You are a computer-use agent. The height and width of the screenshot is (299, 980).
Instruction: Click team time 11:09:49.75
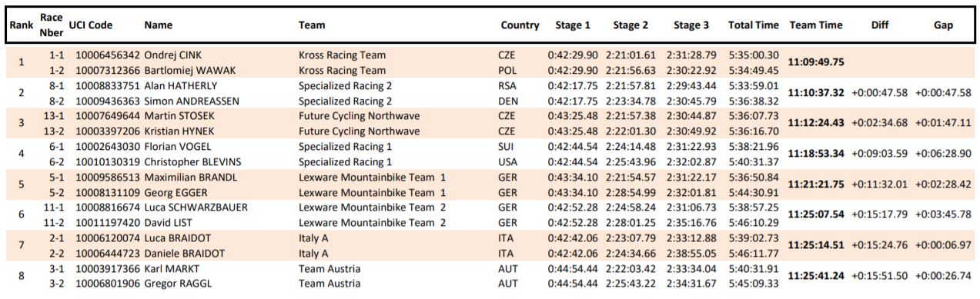tap(817, 62)
